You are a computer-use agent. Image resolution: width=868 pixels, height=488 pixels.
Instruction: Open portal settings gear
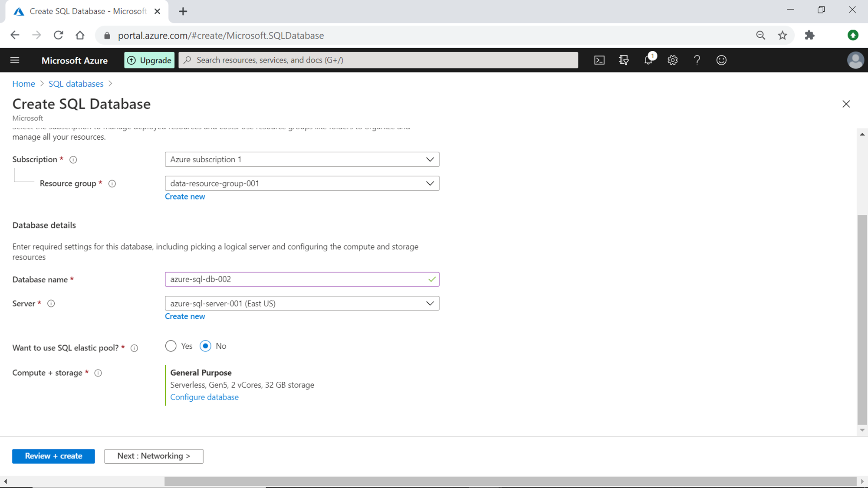point(673,60)
